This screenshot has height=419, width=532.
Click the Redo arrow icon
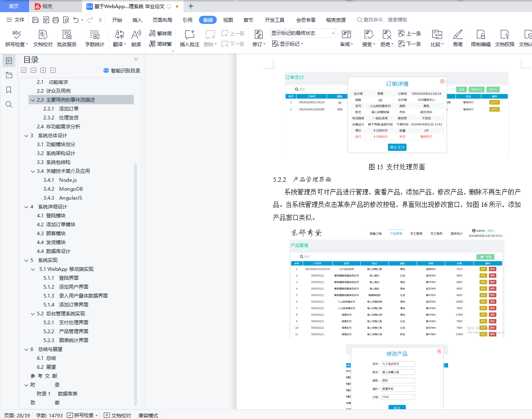tap(90, 20)
